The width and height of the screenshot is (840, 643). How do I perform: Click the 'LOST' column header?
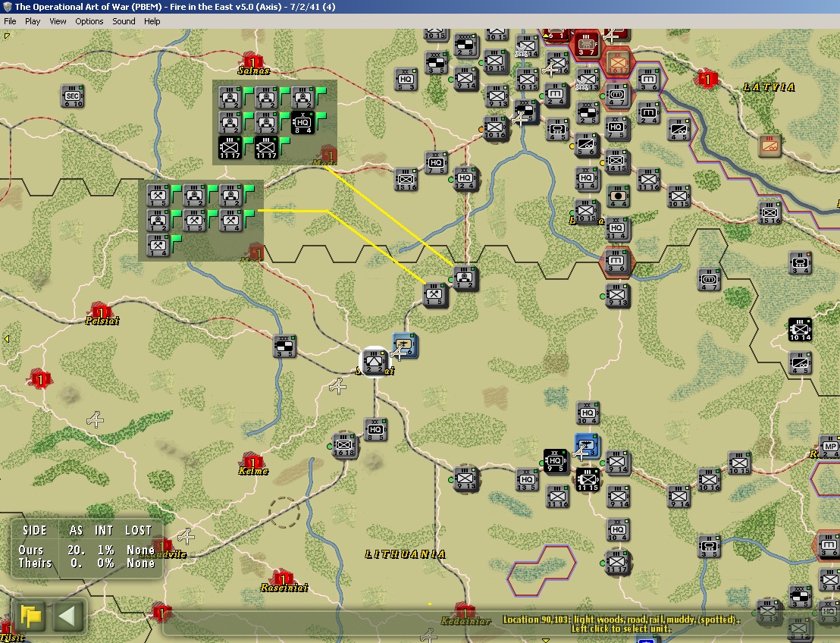pyautogui.click(x=139, y=531)
